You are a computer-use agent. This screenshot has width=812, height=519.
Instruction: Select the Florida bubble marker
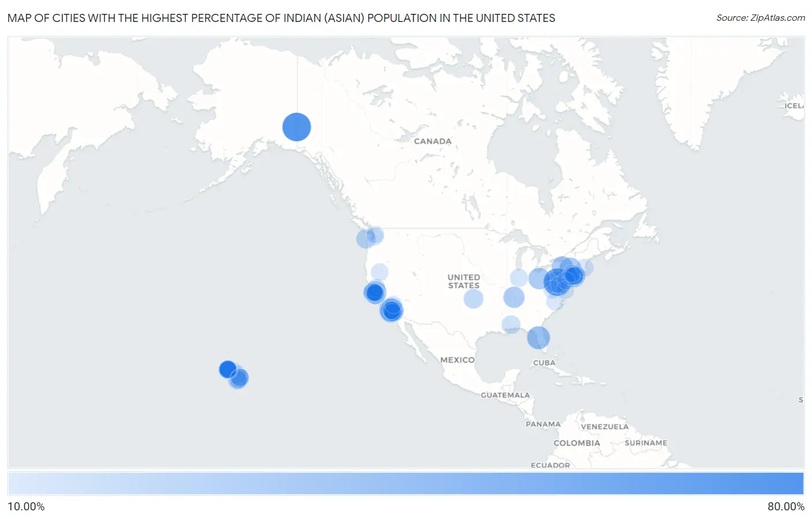(x=538, y=338)
